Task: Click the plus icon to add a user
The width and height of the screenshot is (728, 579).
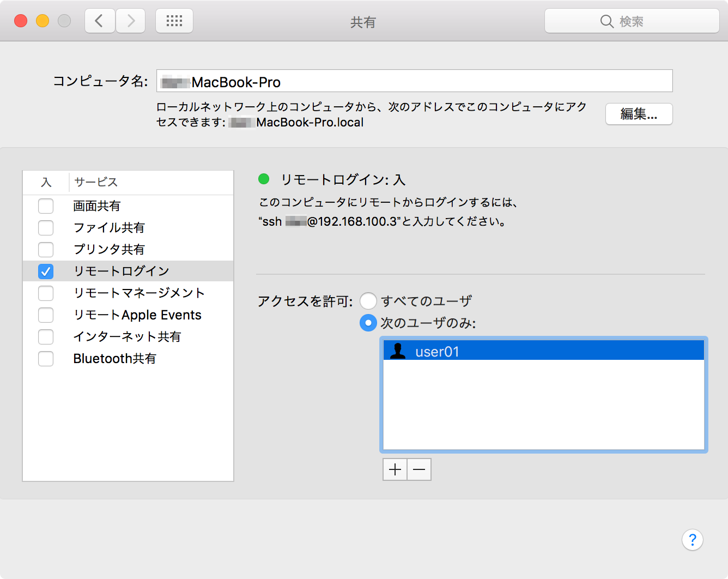Action: (x=394, y=469)
